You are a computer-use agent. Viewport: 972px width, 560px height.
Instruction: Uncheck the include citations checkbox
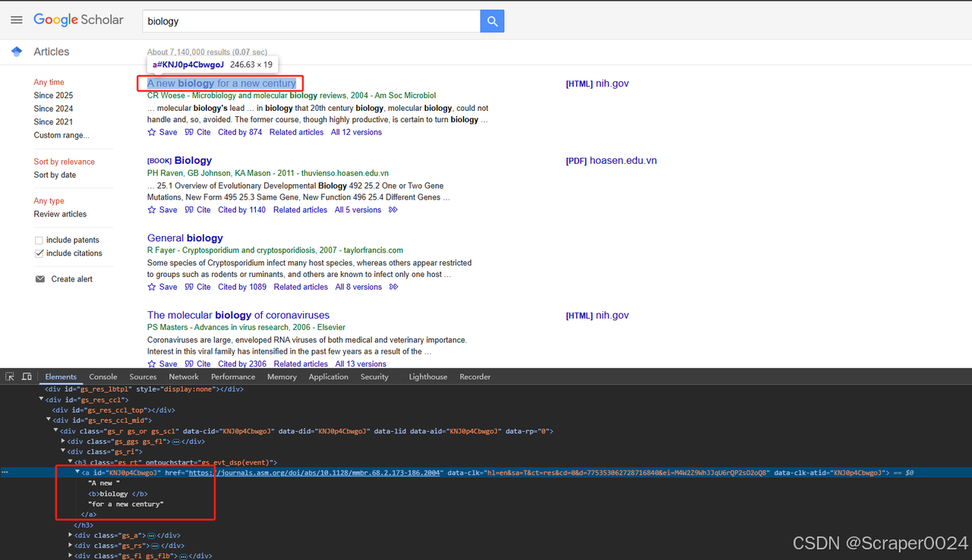(39, 253)
